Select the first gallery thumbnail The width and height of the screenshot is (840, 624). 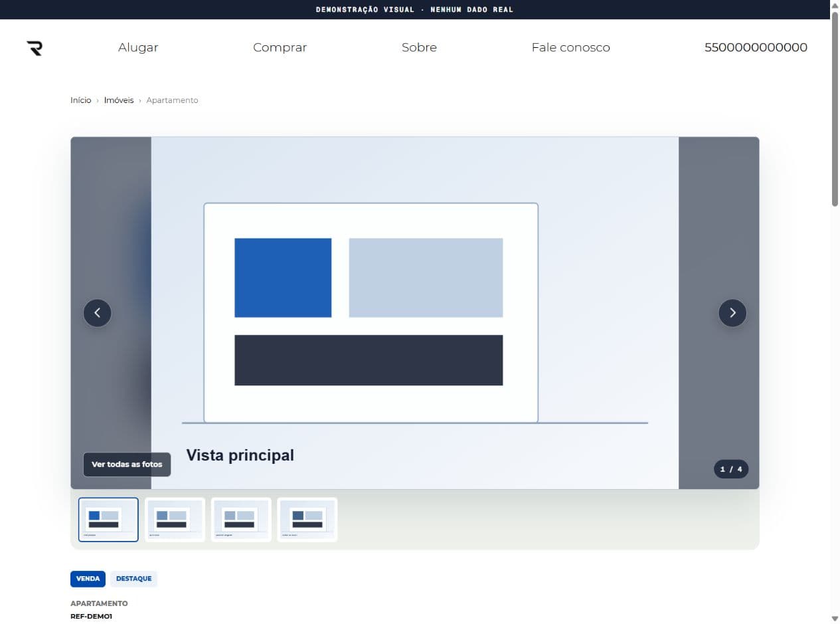[108, 520]
